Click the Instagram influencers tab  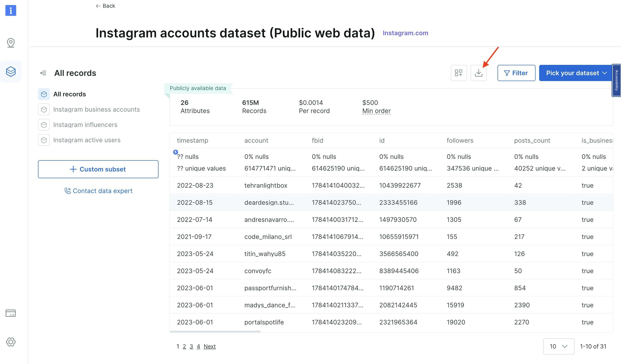coord(85,124)
